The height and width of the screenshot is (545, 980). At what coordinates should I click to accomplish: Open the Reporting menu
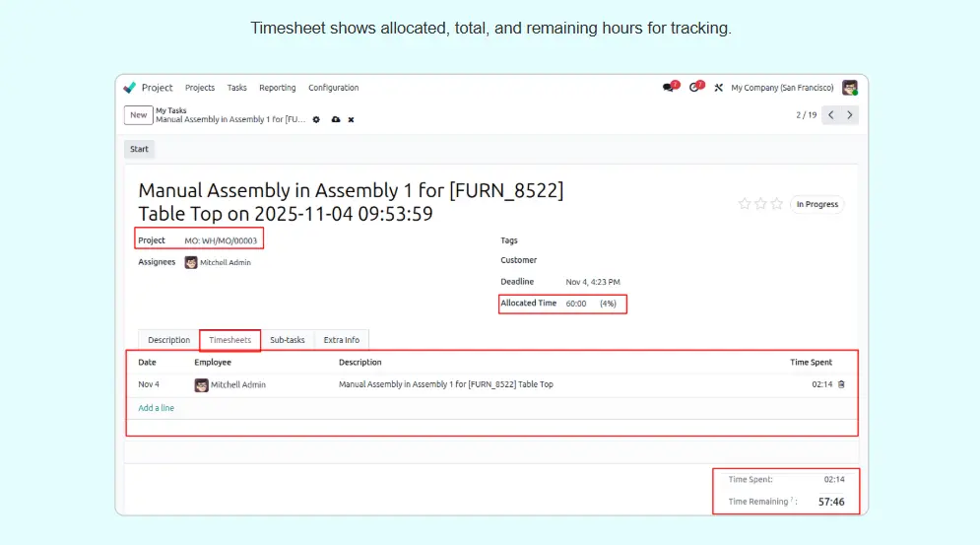(x=277, y=88)
